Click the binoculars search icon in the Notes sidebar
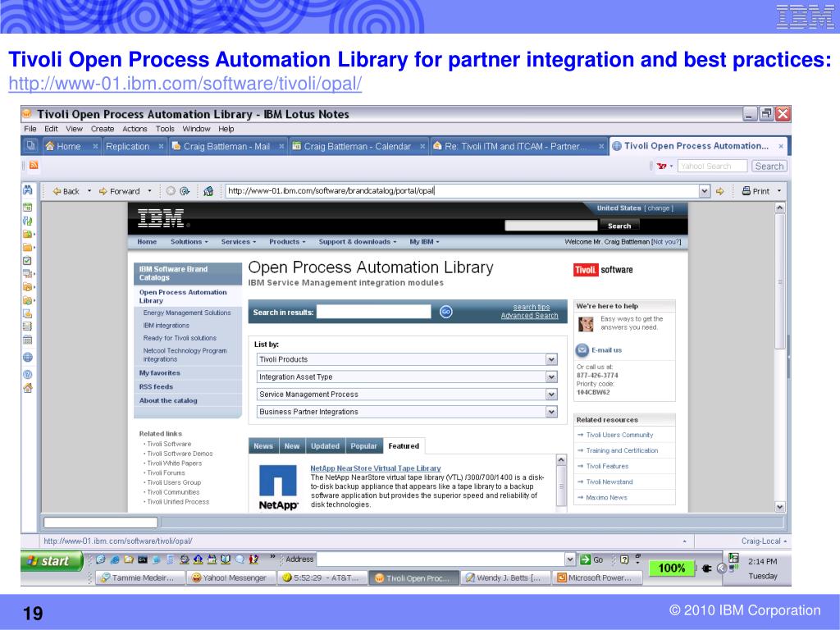 click(x=27, y=190)
